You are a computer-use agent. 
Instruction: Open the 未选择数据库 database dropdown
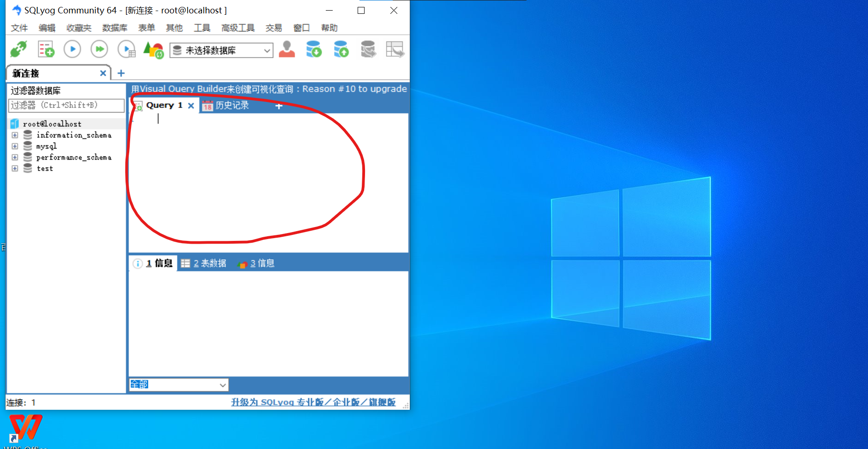click(221, 50)
